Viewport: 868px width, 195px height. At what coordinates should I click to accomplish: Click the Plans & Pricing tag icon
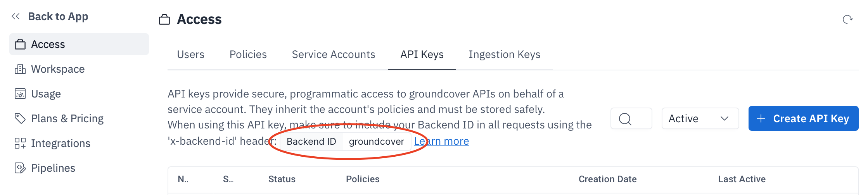(20, 118)
